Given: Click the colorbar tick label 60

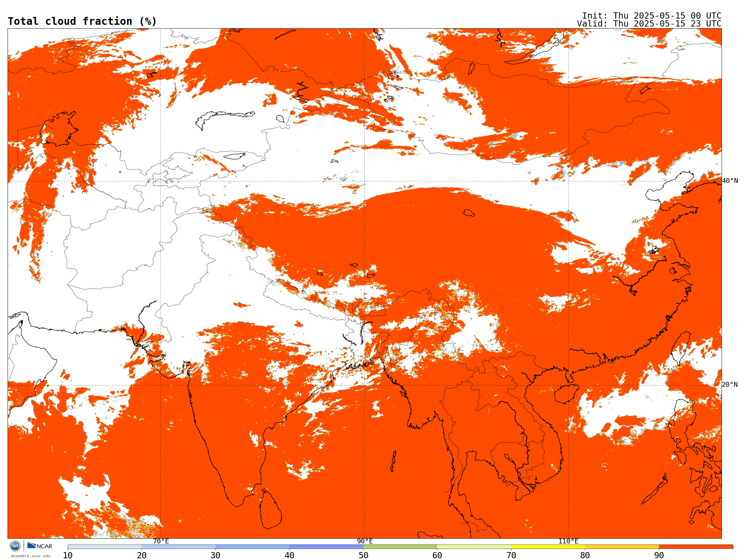Looking at the screenshot, I should tap(437, 556).
